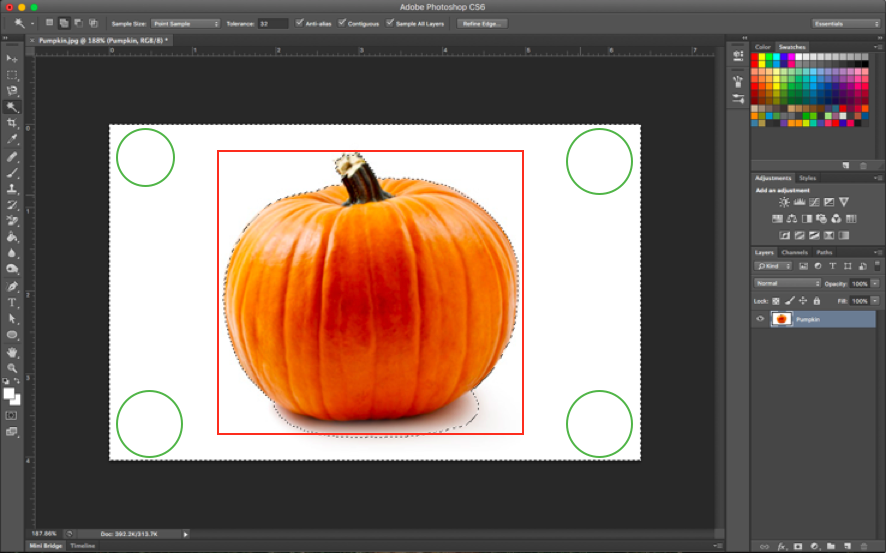Toggle Lock transparent pixels
Screen dimensions: 886x553
pyautogui.click(x=776, y=301)
